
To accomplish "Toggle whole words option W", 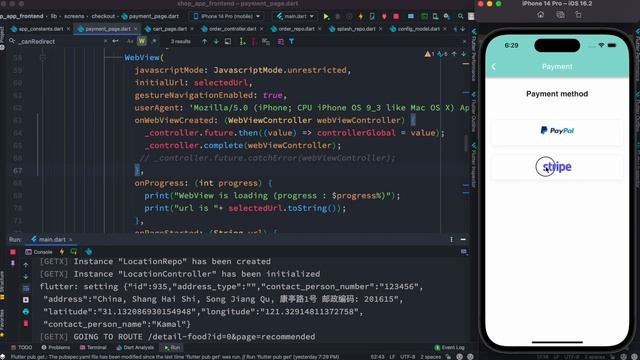I will (142, 41).
